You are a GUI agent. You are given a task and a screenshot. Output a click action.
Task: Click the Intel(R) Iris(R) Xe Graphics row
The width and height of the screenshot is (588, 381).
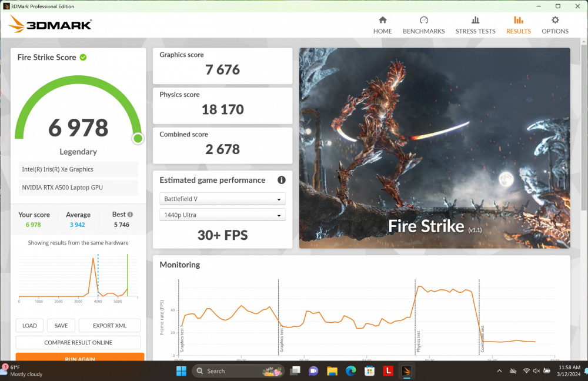[78, 169]
